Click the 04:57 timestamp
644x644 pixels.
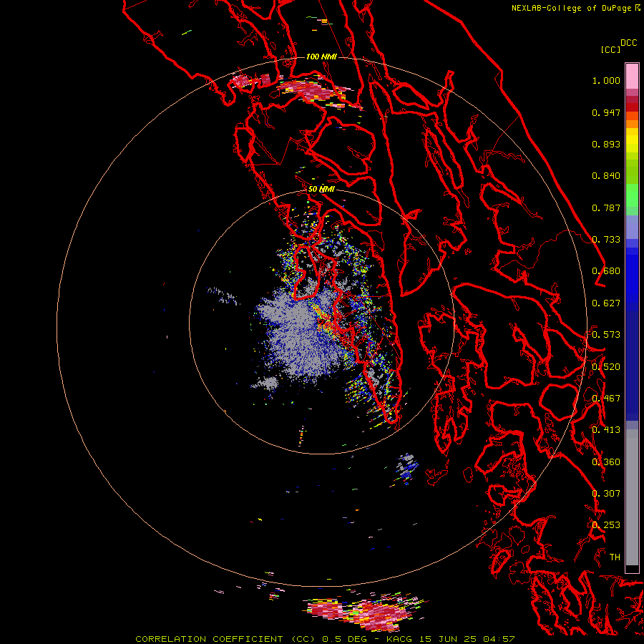click(x=498, y=639)
